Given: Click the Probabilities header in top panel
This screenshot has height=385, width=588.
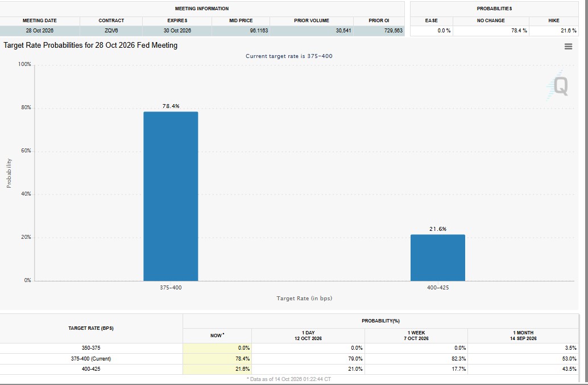Looking at the screenshot, I should click(x=494, y=9).
